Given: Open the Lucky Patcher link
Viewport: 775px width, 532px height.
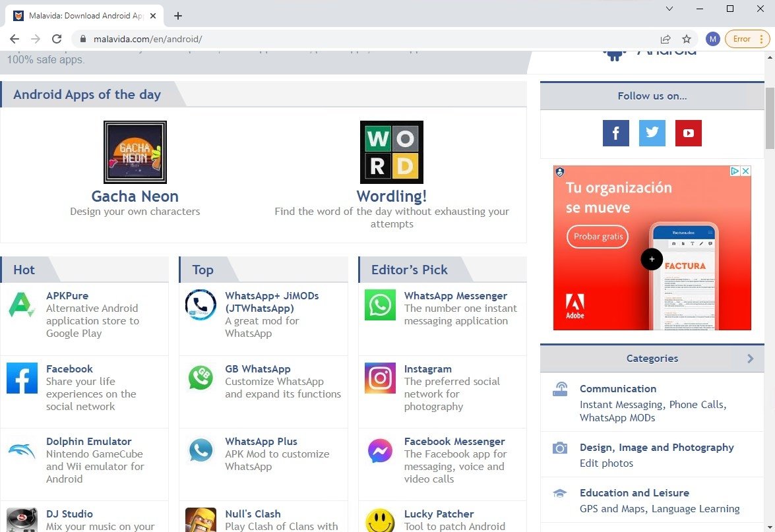Looking at the screenshot, I should click(x=439, y=514).
